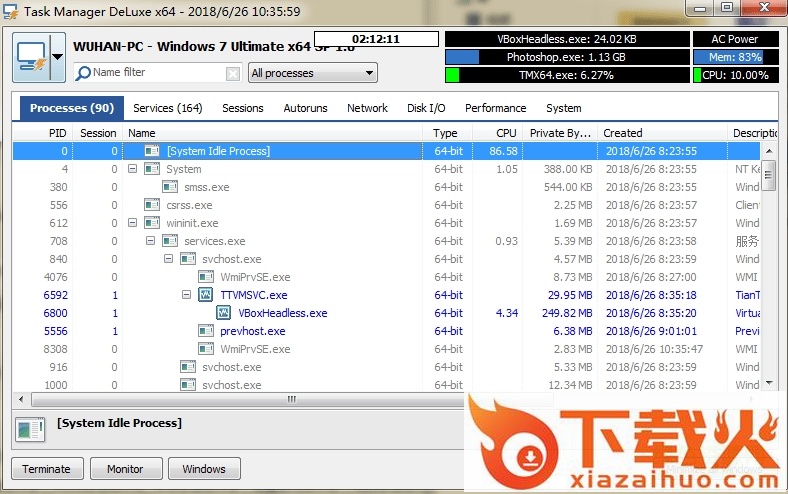Click the CPU: 10.00% usage bar
This screenshot has width=788, height=494.
pos(736,75)
